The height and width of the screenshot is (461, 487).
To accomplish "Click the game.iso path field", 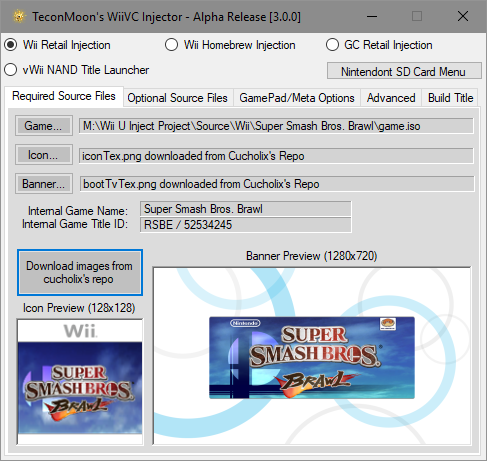I will pyautogui.click(x=276, y=126).
